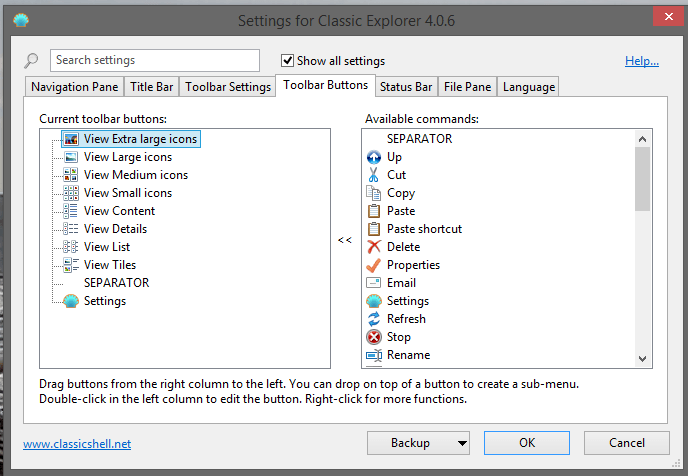
Task: Select the Cut scissors icon
Action: pyautogui.click(x=374, y=175)
